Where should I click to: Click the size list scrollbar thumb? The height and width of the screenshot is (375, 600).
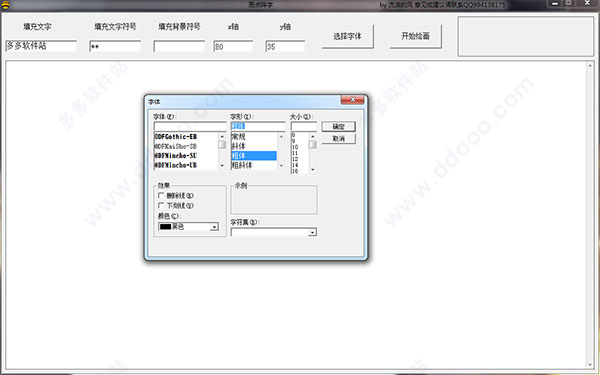(x=313, y=145)
